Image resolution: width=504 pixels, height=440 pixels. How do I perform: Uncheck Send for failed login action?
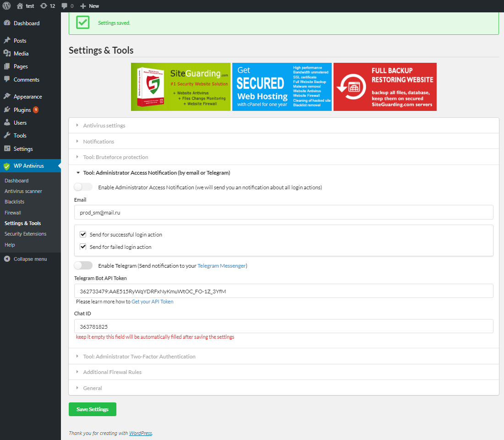(83, 247)
